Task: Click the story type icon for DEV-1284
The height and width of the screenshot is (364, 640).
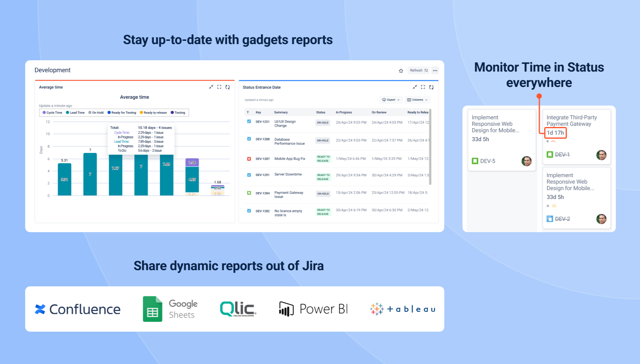Action: (249, 193)
